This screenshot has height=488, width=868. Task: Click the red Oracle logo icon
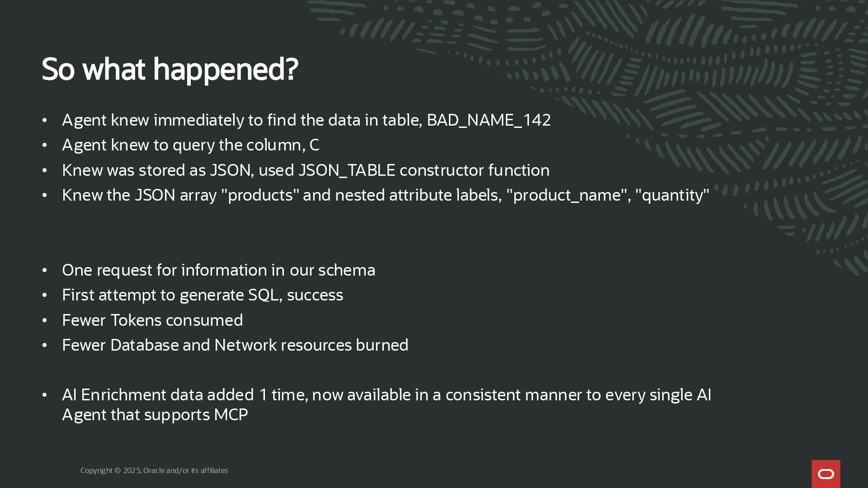(826, 474)
